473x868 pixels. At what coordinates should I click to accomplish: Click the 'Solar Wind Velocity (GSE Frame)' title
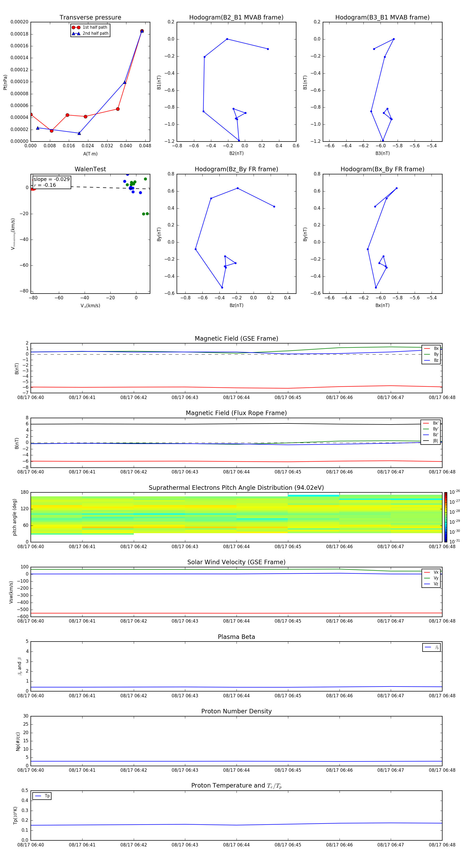point(236,562)
